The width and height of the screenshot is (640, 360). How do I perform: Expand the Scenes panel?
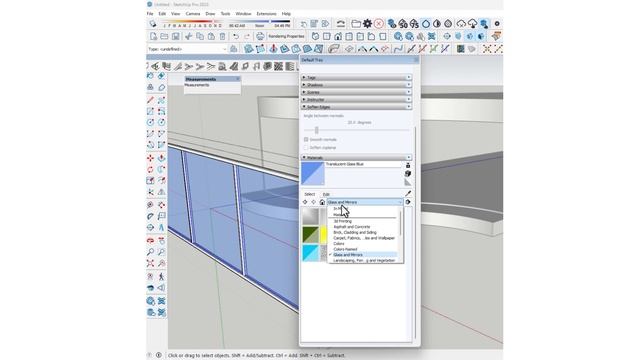(x=356, y=92)
